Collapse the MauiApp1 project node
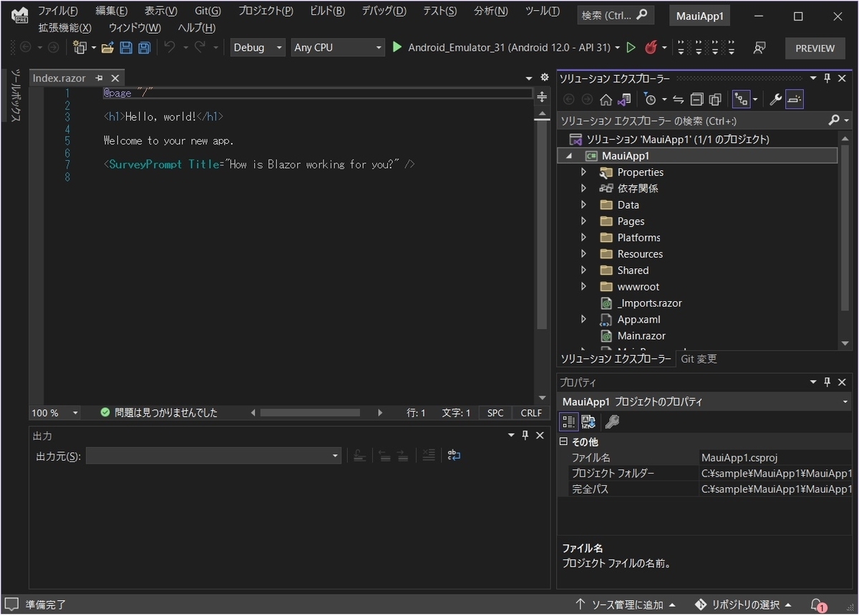The height and width of the screenshot is (616, 859). click(x=570, y=156)
